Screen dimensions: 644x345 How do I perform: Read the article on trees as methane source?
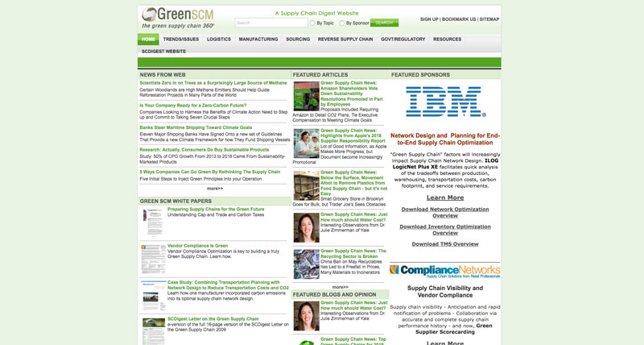tap(213, 83)
